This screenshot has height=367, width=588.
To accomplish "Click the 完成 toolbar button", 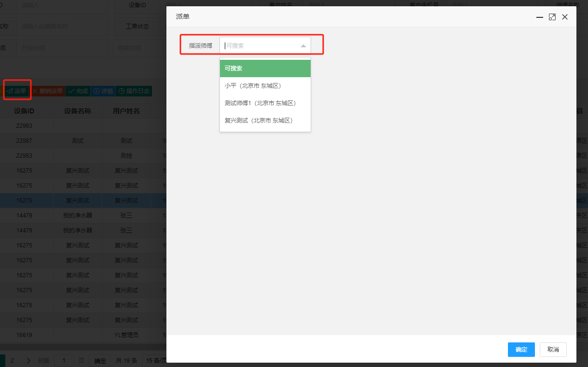I will pyautogui.click(x=78, y=91).
